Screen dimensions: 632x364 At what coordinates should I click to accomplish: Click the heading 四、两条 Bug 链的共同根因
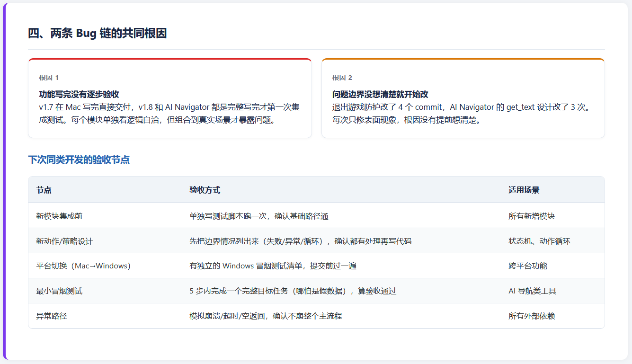97,34
